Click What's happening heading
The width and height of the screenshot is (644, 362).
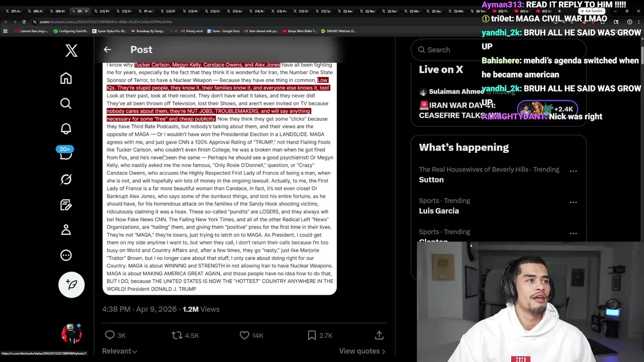464,147
